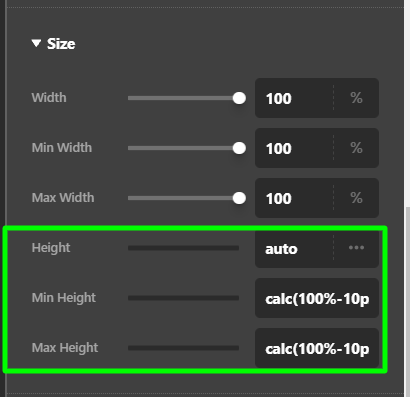Image resolution: width=410 pixels, height=397 pixels.
Task: Click the Min Width slider handle
Action: pos(239,148)
